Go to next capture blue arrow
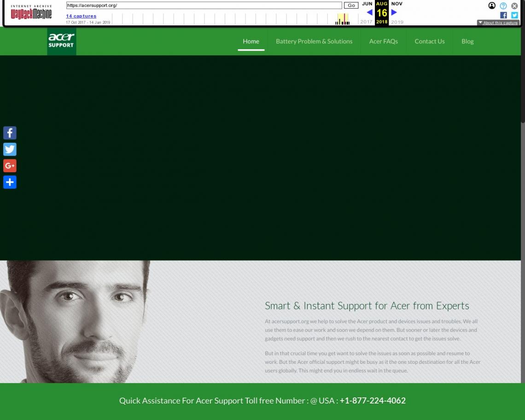 (x=394, y=12)
